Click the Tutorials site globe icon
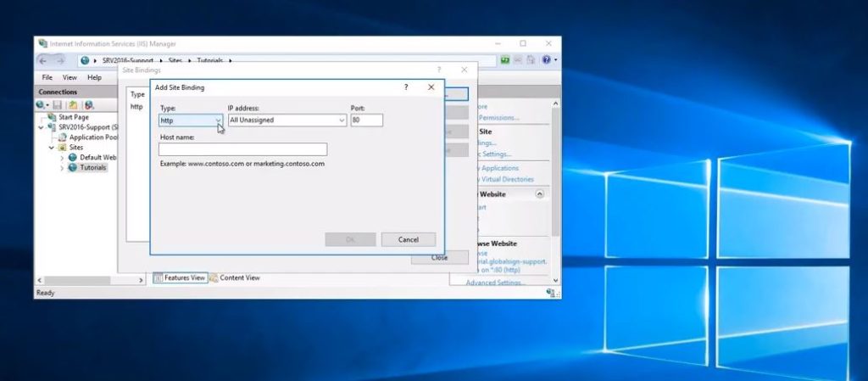The image size is (868, 381). click(73, 167)
